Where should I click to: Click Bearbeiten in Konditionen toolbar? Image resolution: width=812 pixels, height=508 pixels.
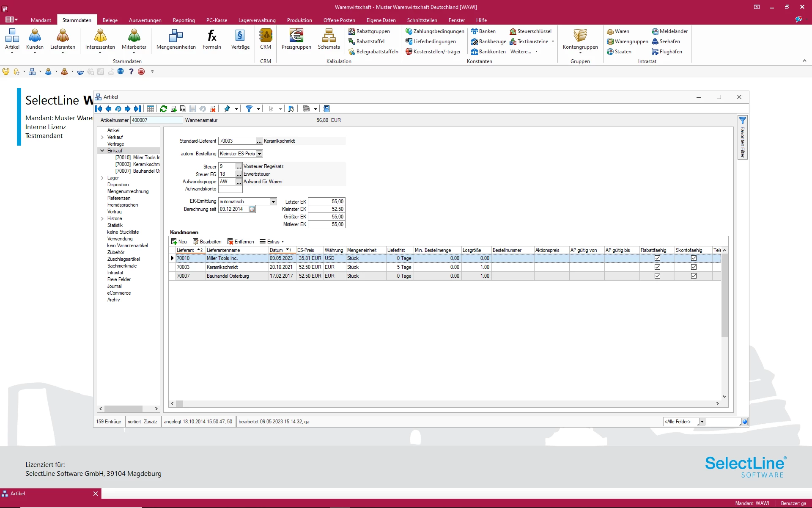pos(207,242)
